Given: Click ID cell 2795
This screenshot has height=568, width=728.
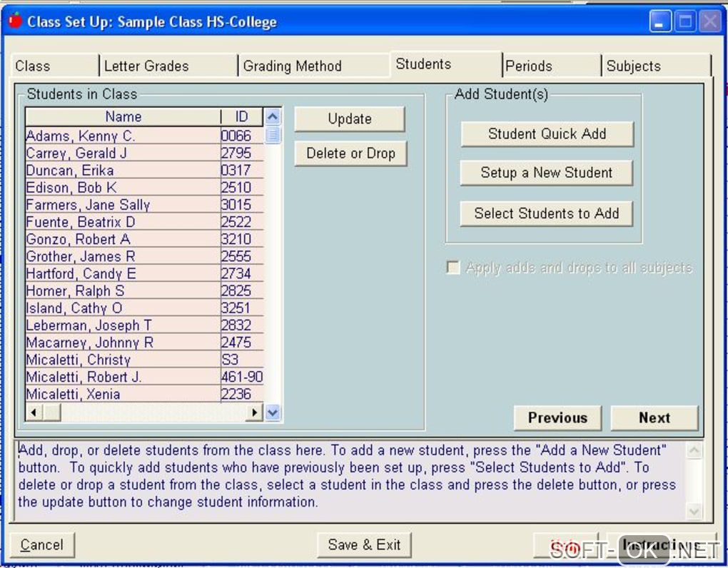Looking at the screenshot, I should [x=242, y=153].
